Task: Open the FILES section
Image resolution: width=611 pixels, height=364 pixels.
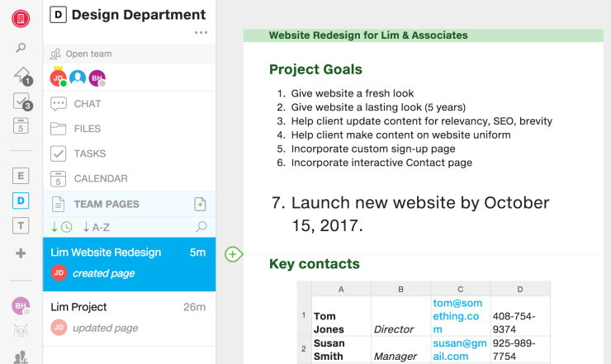Action: click(x=87, y=129)
